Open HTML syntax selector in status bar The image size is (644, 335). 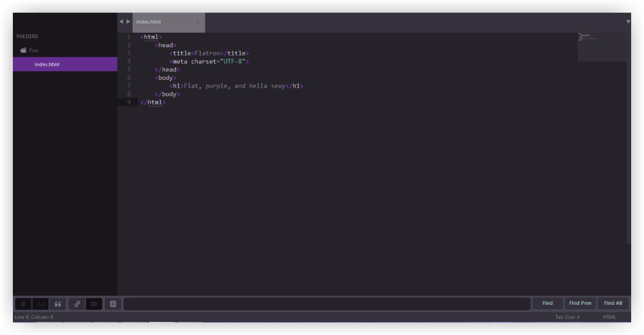pyautogui.click(x=609, y=317)
